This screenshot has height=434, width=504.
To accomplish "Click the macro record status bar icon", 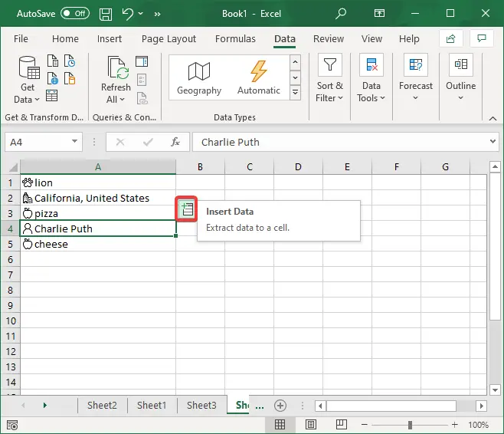I will click(x=12, y=425).
